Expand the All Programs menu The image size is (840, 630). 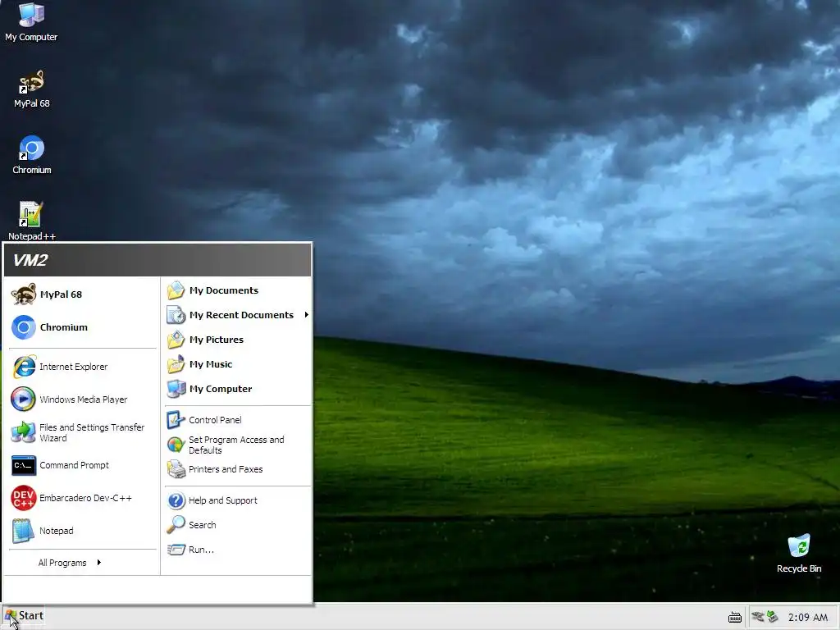70,563
